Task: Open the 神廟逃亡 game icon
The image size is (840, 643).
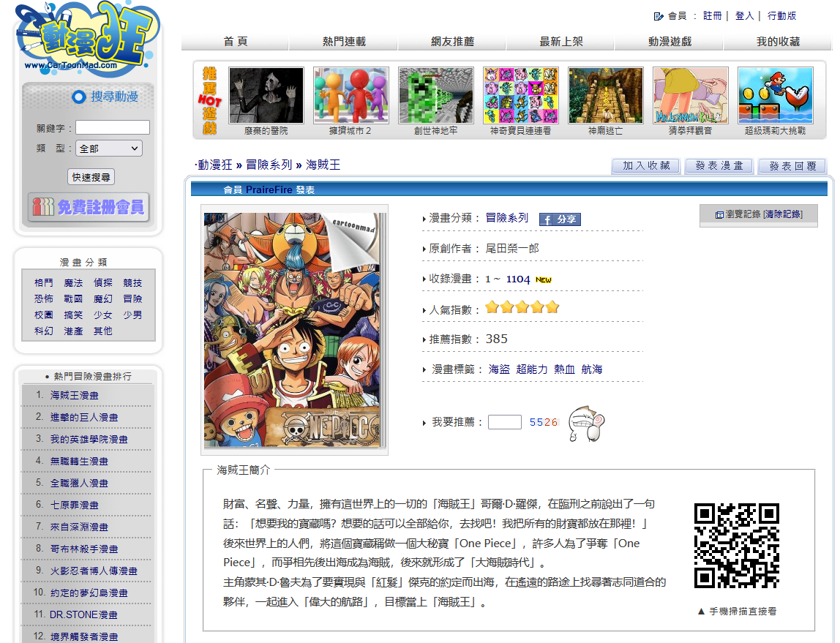Action: [605, 96]
